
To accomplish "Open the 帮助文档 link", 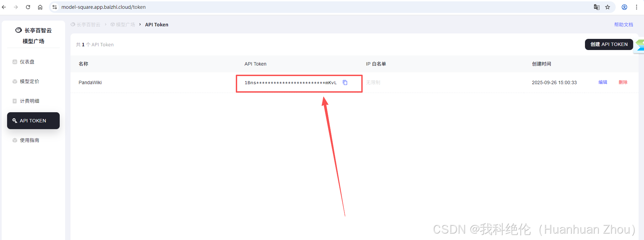I will [623, 25].
